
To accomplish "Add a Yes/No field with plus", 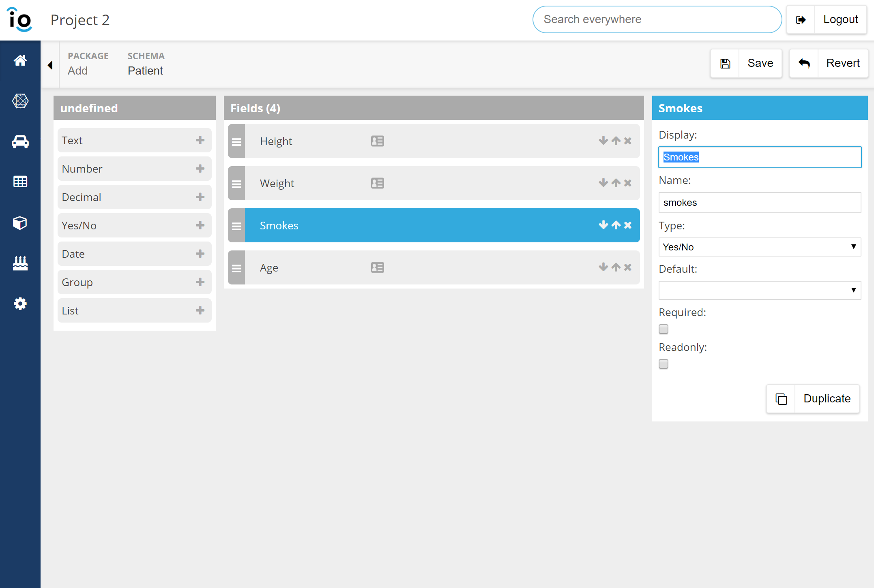I will (x=200, y=225).
